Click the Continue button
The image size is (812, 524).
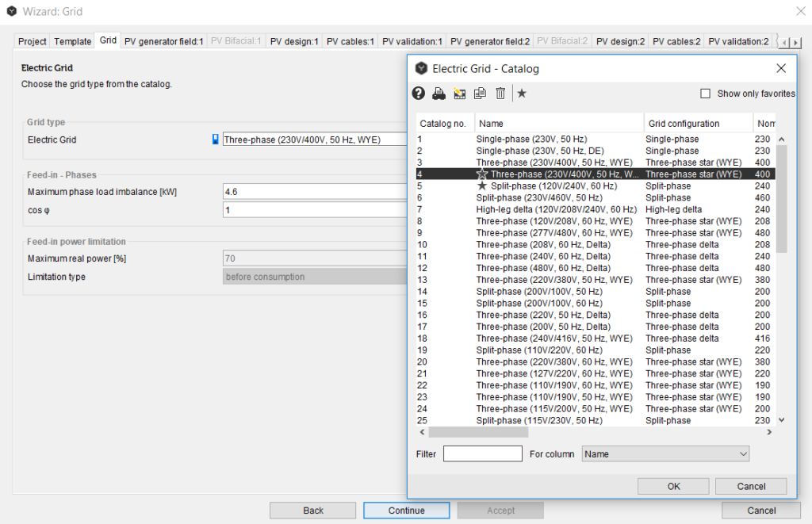point(406,511)
